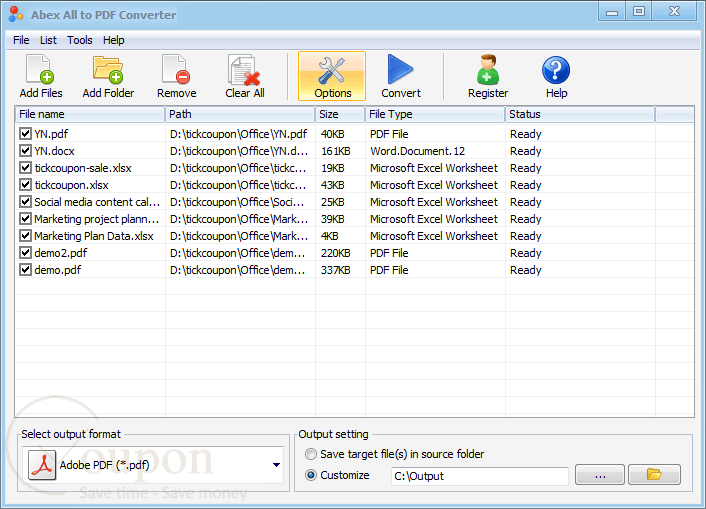This screenshot has width=706, height=509.
Task: Select the tickcoupon-sale.xlsx file name
Action: pos(83,168)
